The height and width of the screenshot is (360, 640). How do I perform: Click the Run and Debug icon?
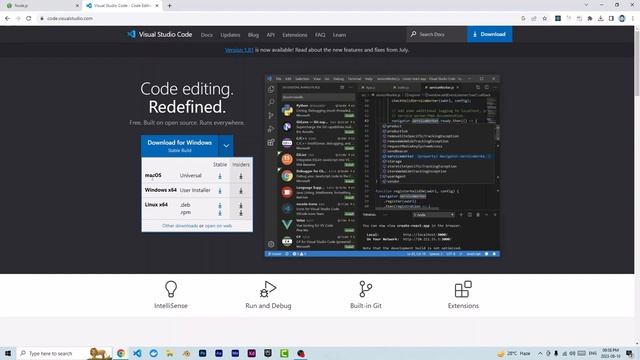click(268, 289)
